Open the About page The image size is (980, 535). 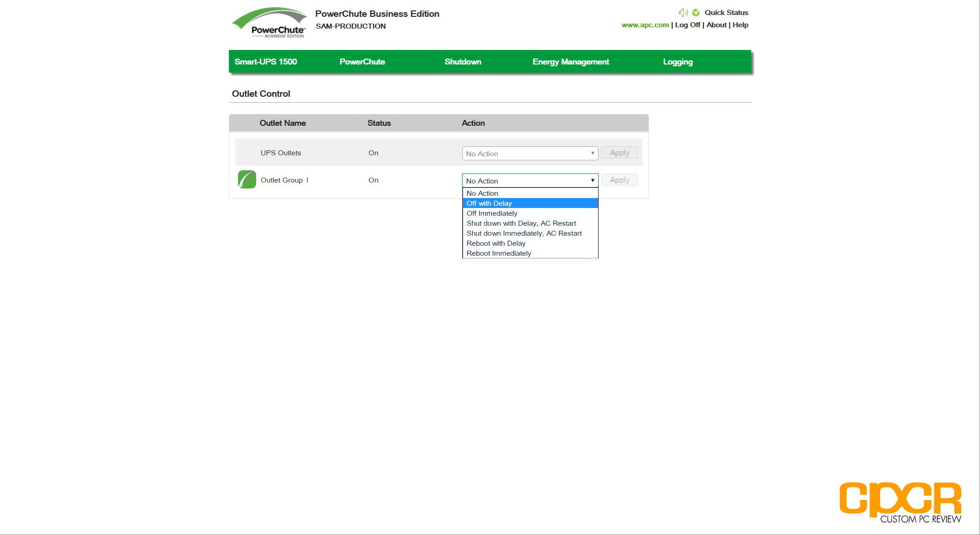(x=716, y=25)
